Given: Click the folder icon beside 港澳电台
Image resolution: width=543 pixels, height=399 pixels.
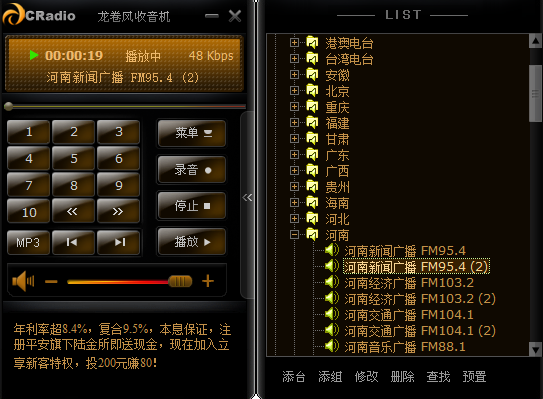Looking at the screenshot, I should point(312,43).
